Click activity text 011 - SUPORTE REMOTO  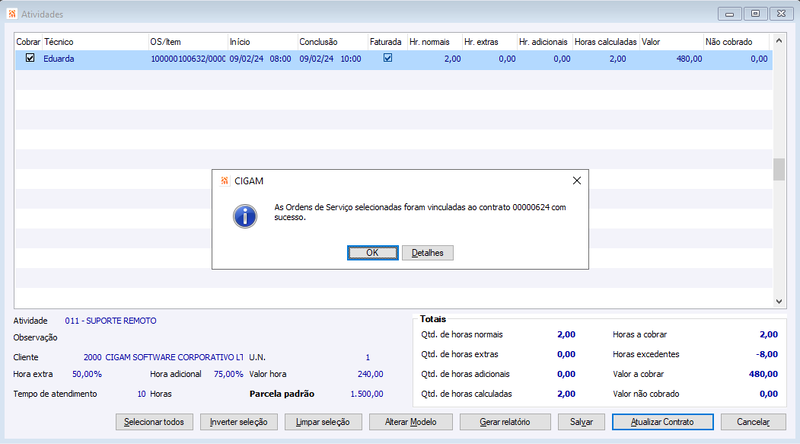point(111,320)
